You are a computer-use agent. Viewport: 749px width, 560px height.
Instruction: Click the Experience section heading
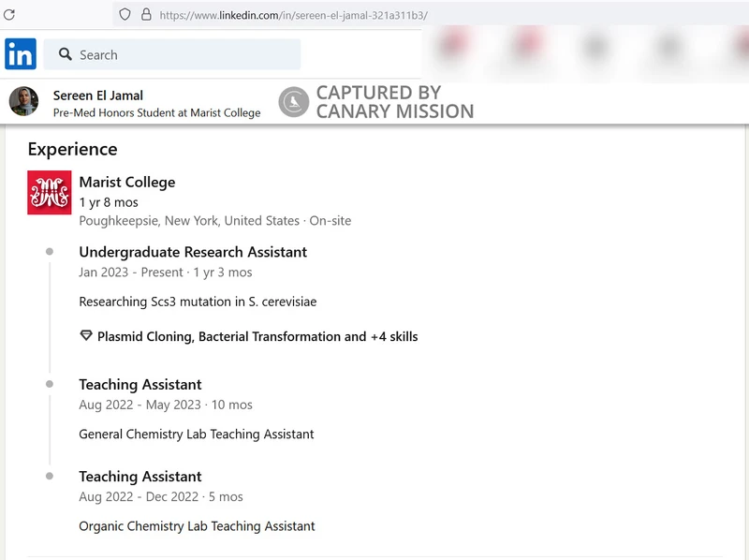(x=72, y=149)
